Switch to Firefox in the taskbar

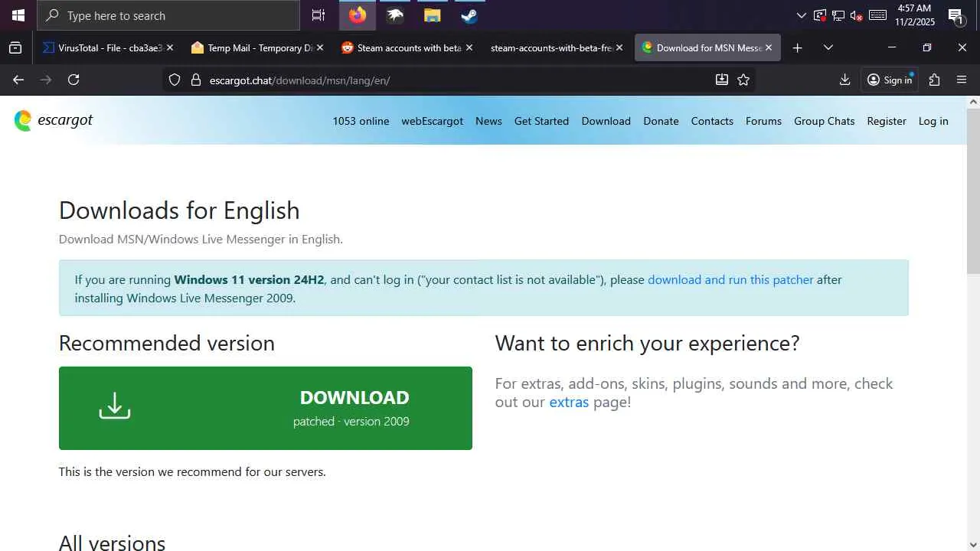[358, 15]
